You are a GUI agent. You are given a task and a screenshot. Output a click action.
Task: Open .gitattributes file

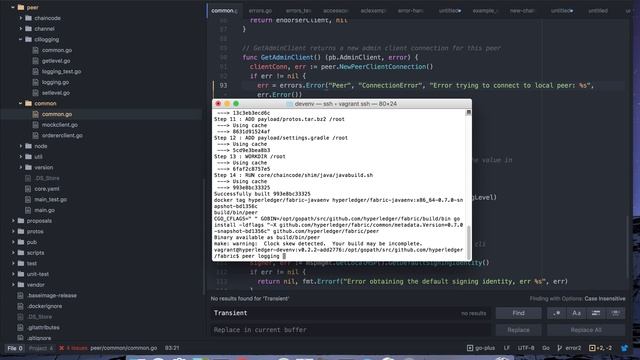pyautogui.click(x=43, y=327)
